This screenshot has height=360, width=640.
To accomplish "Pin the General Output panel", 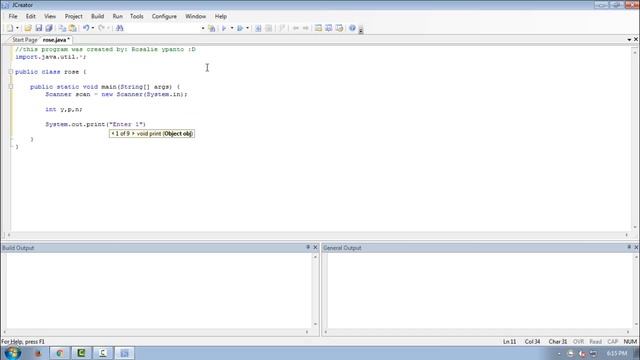I will 629,247.
